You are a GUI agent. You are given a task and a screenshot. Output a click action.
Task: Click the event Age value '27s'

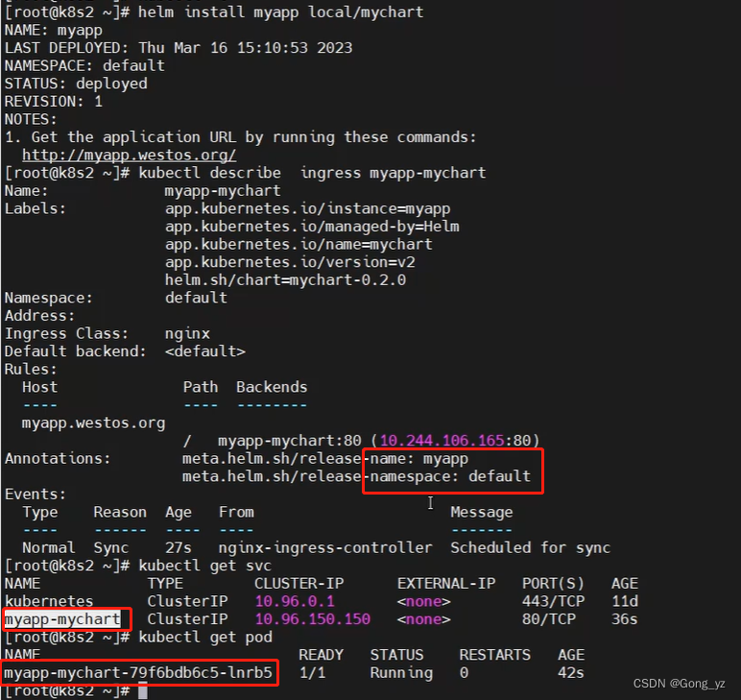pyautogui.click(x=179, y=548)
